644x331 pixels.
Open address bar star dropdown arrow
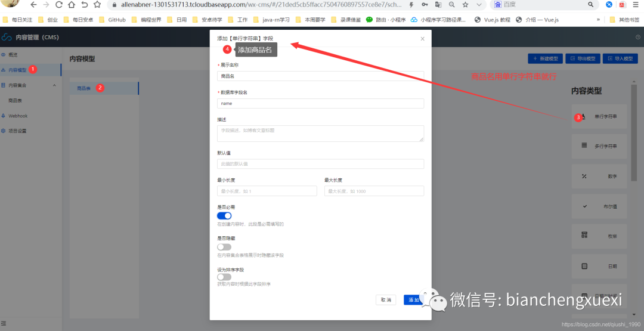point(479,5)
